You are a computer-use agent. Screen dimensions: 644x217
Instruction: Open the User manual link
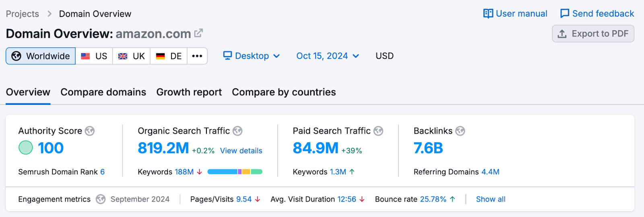[515, 14]
